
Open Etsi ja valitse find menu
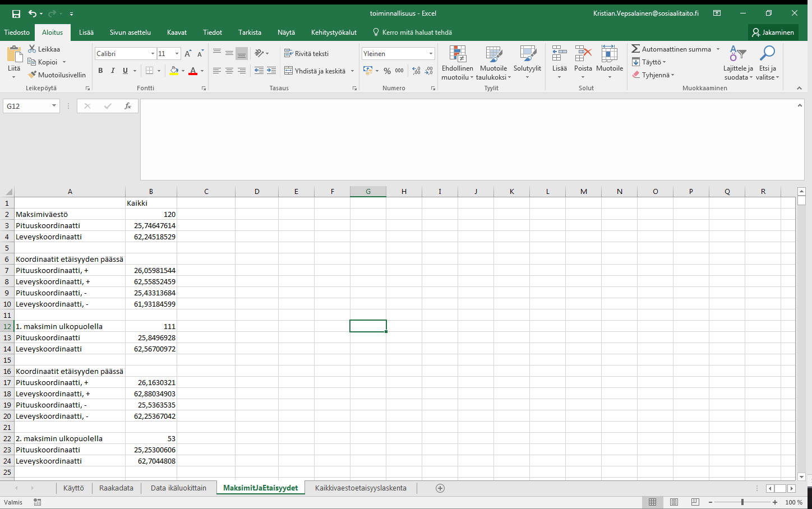click(768, 63)
